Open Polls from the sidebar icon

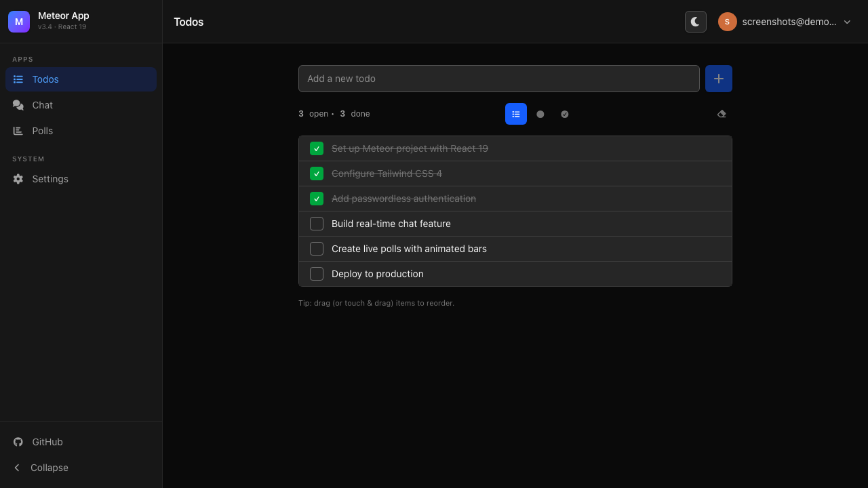(x=18, y=131)
